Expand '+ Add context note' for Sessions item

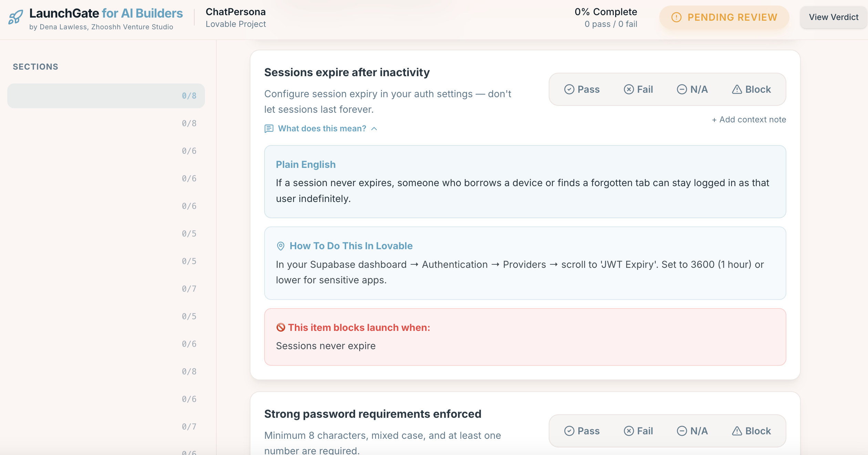pos(749,120)
